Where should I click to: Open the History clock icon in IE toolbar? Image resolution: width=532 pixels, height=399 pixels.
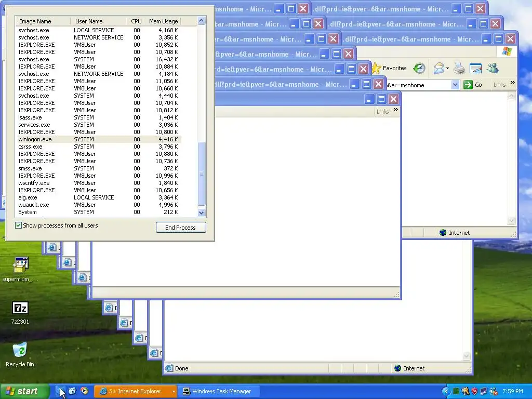[419, 68]
